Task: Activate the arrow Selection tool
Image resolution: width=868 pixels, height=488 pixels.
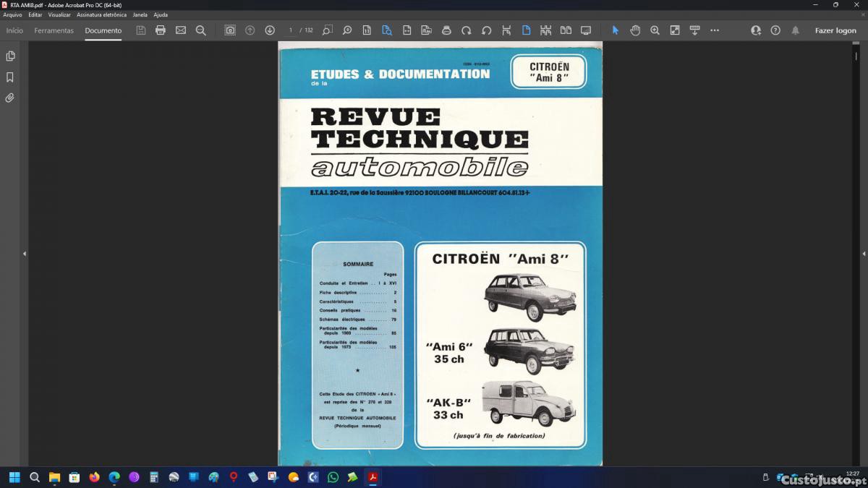Action: (x=616, y=30)
